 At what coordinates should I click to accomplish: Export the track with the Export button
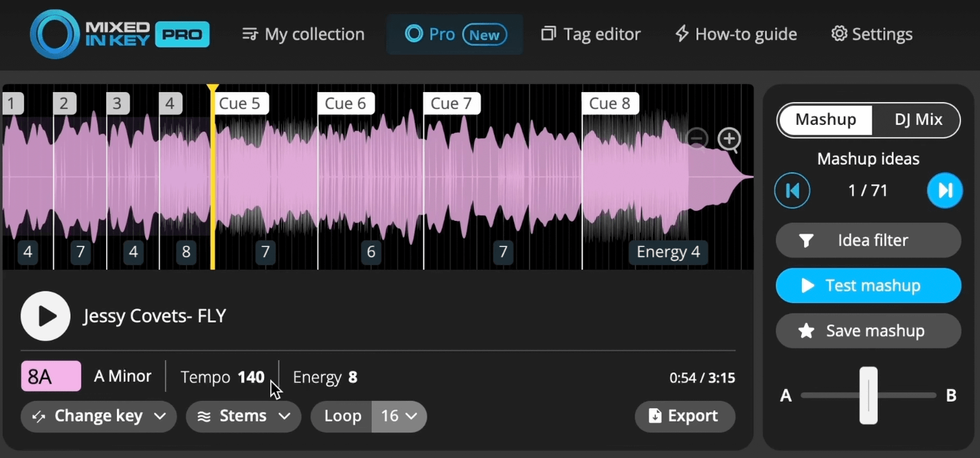tap(685, 416)
